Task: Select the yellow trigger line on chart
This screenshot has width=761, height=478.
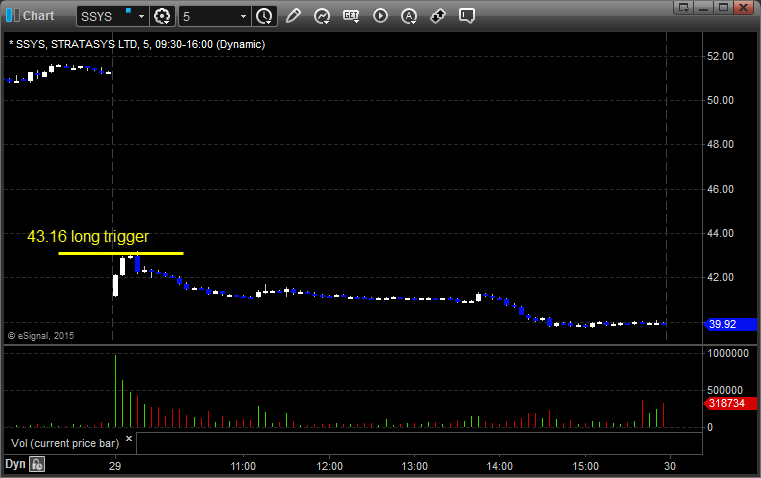Action: coord(120,253)
